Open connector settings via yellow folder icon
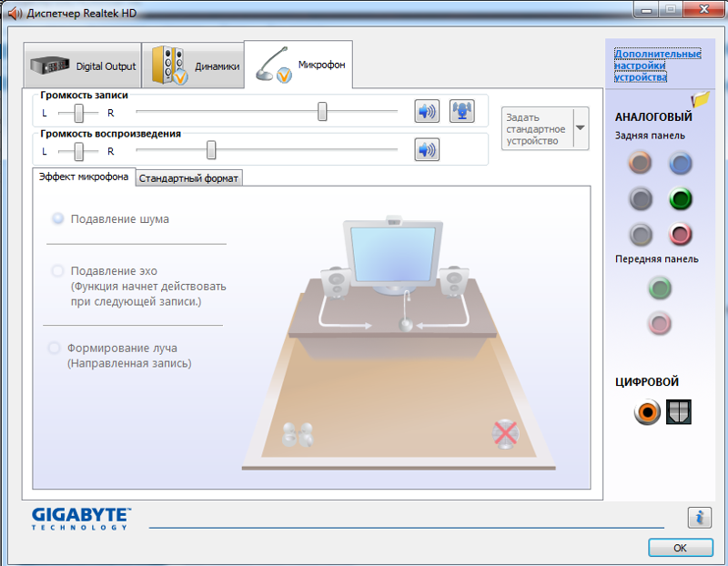This screenshot has height=566, width=728. [x=700, y=99]
